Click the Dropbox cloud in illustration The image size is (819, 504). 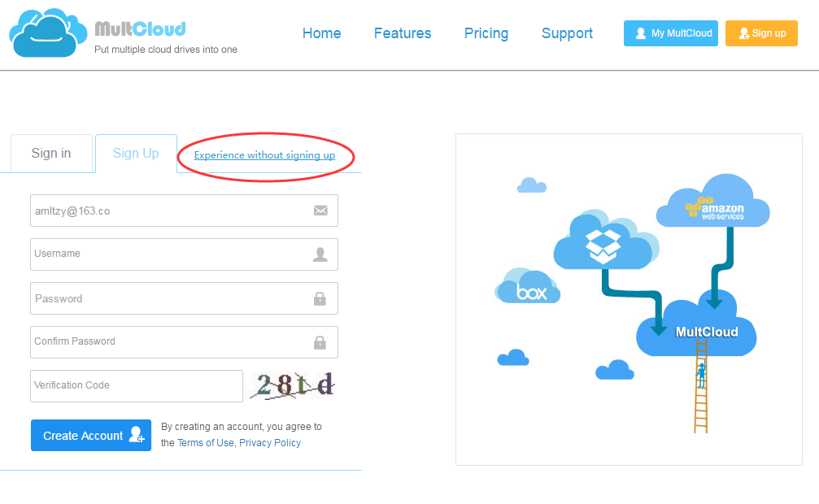coord(606,241)
